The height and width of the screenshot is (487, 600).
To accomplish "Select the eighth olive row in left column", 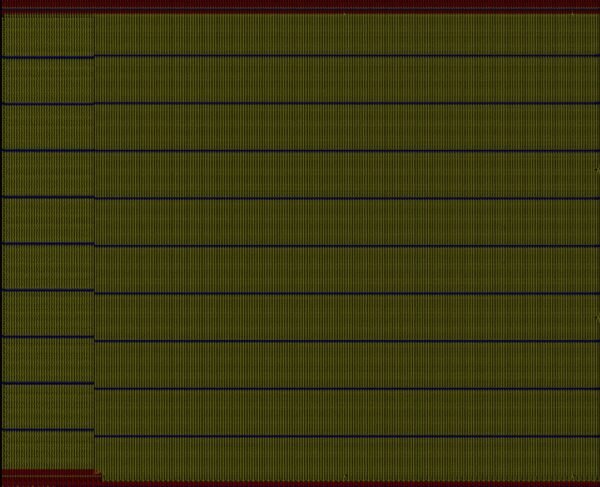I will coord(47,360).
